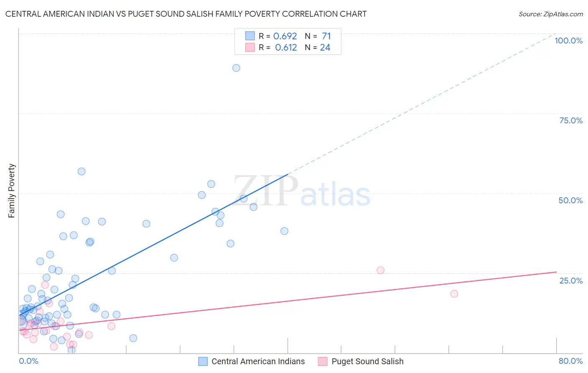Click the highest blue outlier point near 90%
The height and width of the screenshot is (373, 588).
[x=236, y=68]
